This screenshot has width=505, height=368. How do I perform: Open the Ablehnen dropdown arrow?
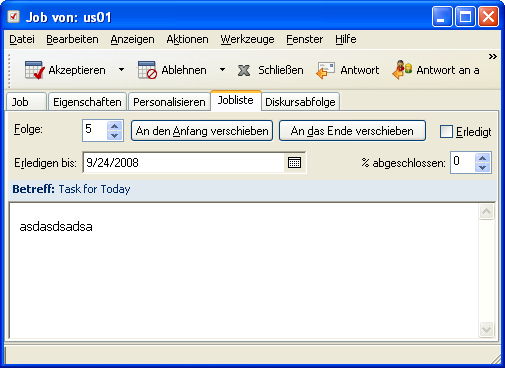point(222,70)
